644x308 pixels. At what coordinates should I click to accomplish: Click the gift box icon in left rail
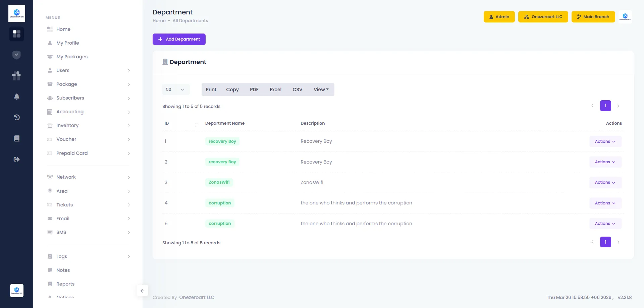click(x=16, y=76)
